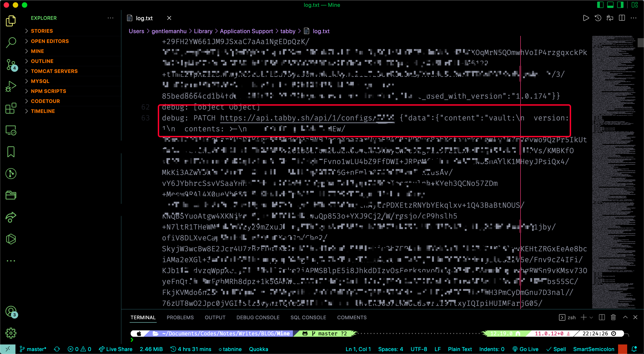Switch to the DEBUG CONSOLE tab
Image resolution: width=644 pixels, height=354 pixels.
pos(258,317)
